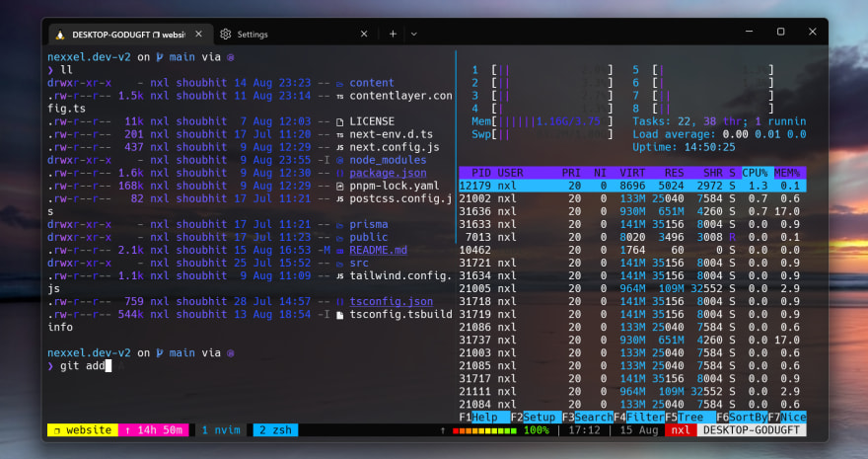Click F5 Tree in htop footer

click(x=691, y=418)
